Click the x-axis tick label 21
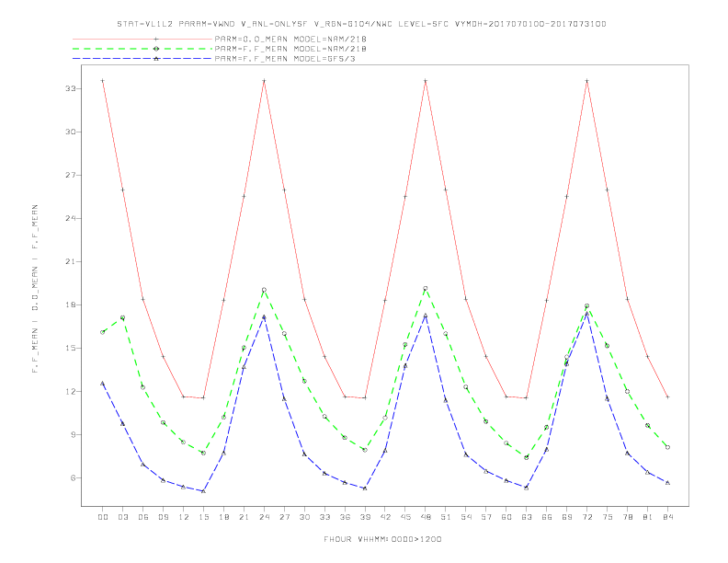 244,517
